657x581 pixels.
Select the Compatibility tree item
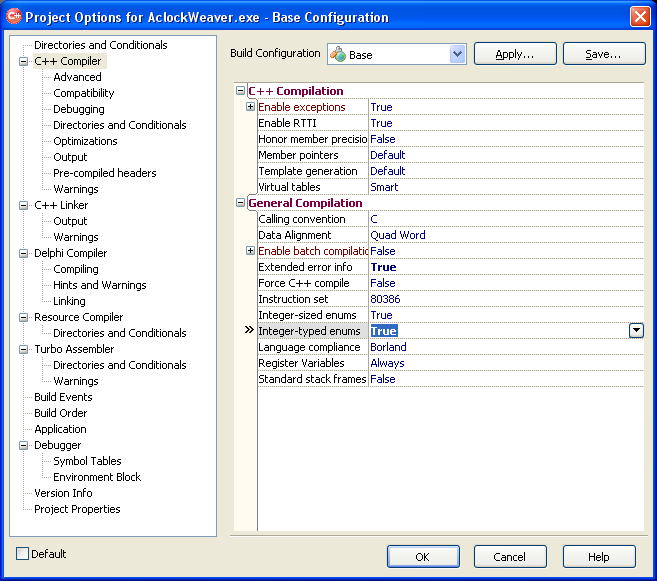coord(84,93)
